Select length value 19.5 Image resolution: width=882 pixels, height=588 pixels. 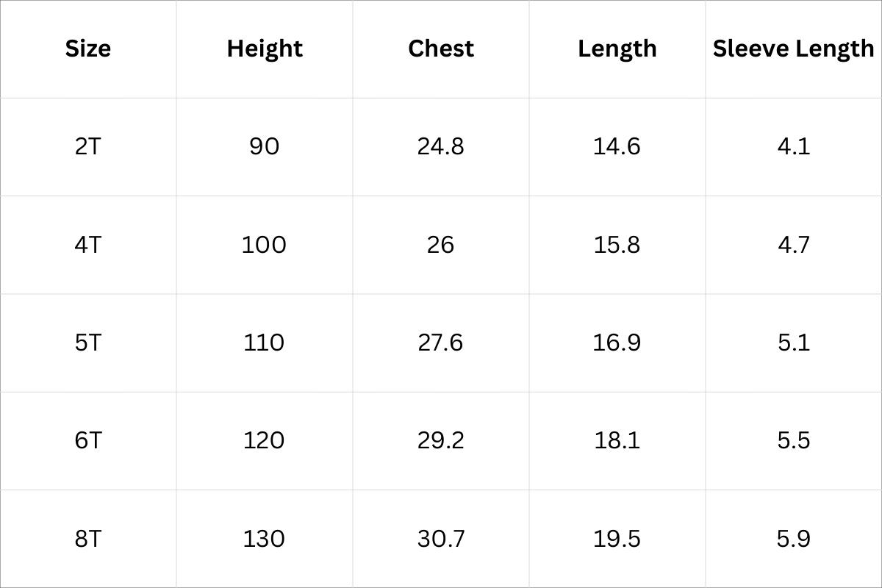pyautogui.click(x=617, y=539)
